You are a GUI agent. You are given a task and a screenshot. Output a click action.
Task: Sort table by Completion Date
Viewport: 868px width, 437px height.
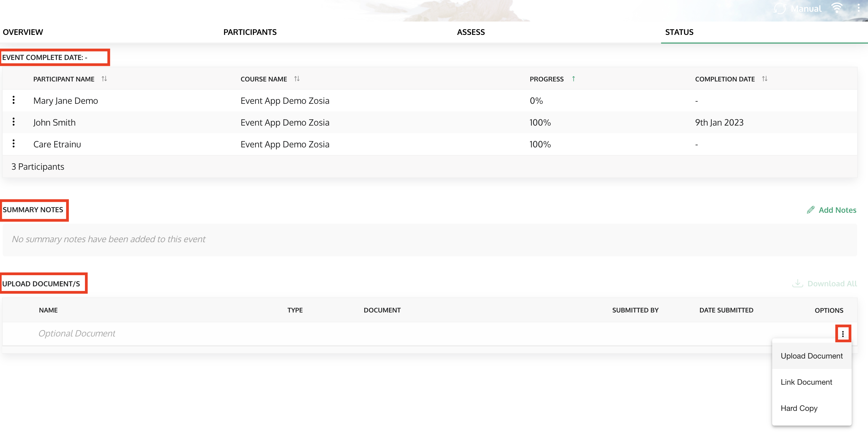pyautogui.click(x=765, y=79)
